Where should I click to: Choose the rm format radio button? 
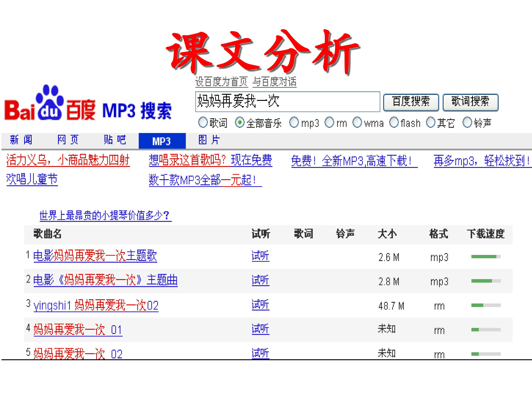click(330, 122)
